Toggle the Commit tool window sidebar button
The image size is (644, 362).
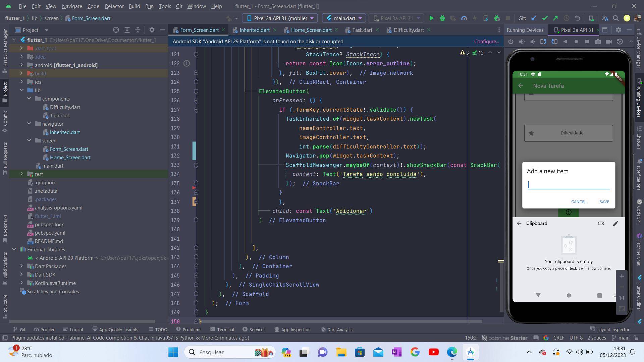[5, 121]
